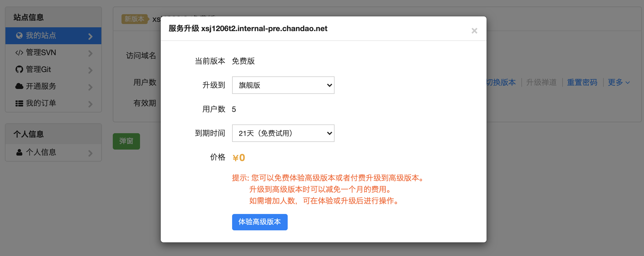The image size is (644, 256).
Task: Expand the 更多 dropdown menu
Action: click(x=619, y=82)
